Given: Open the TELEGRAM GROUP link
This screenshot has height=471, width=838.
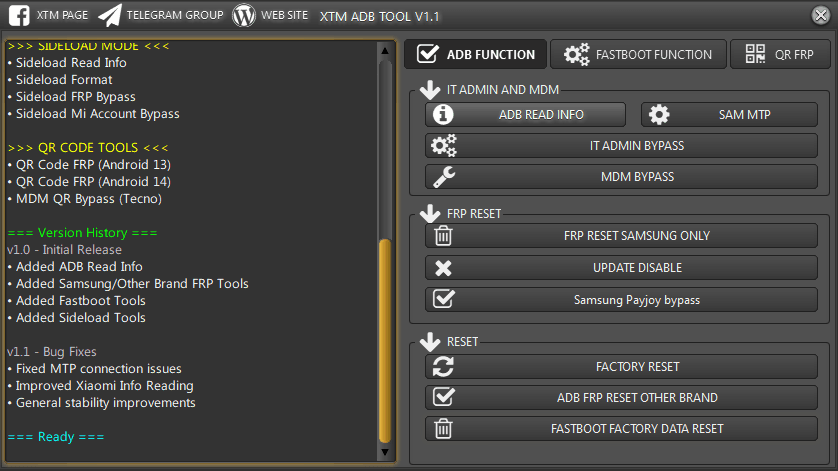Looking at the screenshot, I should click(x=175, y=15).
